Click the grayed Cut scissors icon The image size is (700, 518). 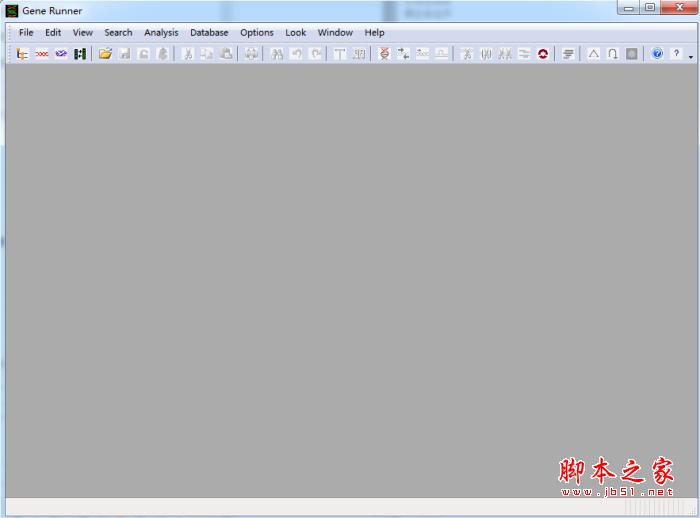(x=188, y=54)
